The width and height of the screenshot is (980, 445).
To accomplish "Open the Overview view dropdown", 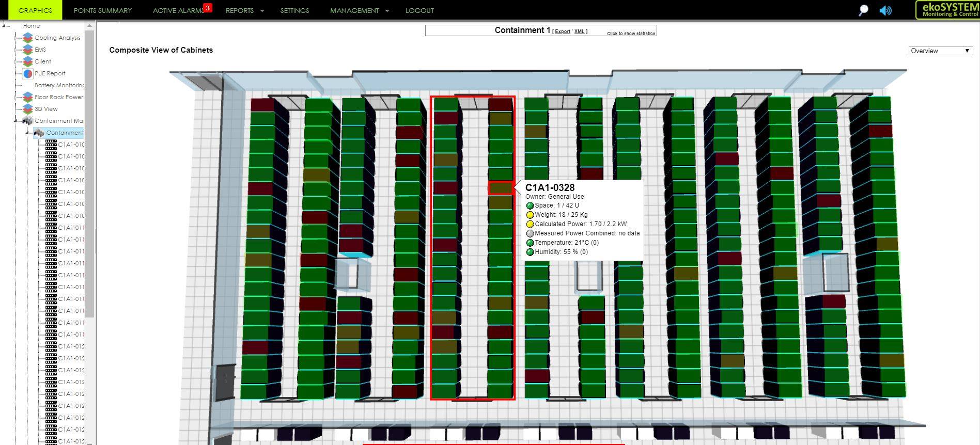I will (x=940, y=51).
